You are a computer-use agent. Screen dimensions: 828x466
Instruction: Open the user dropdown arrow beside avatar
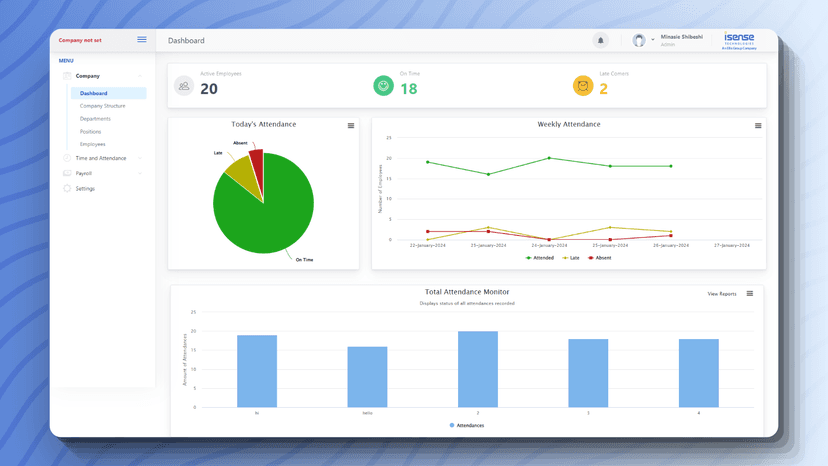tap(653, 40)
